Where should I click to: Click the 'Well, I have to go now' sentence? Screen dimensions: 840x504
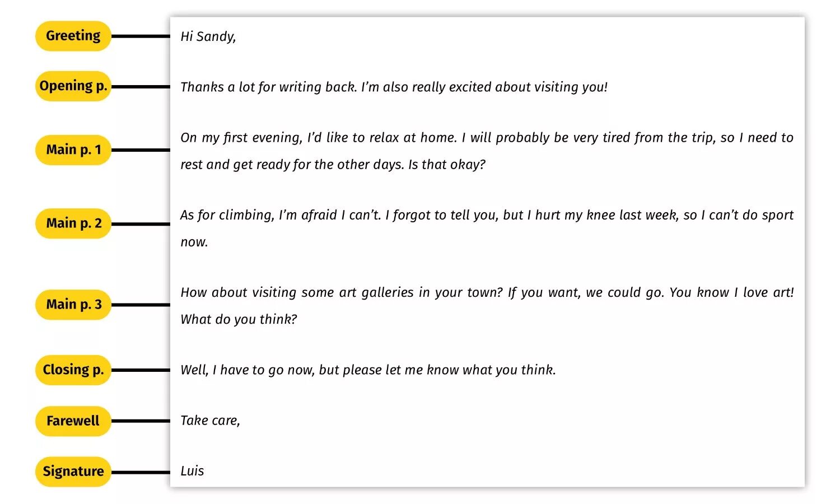367,370
